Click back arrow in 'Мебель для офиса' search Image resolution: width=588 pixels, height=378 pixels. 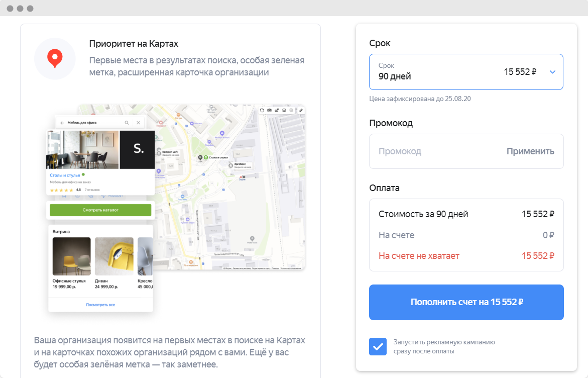[62, 123]
